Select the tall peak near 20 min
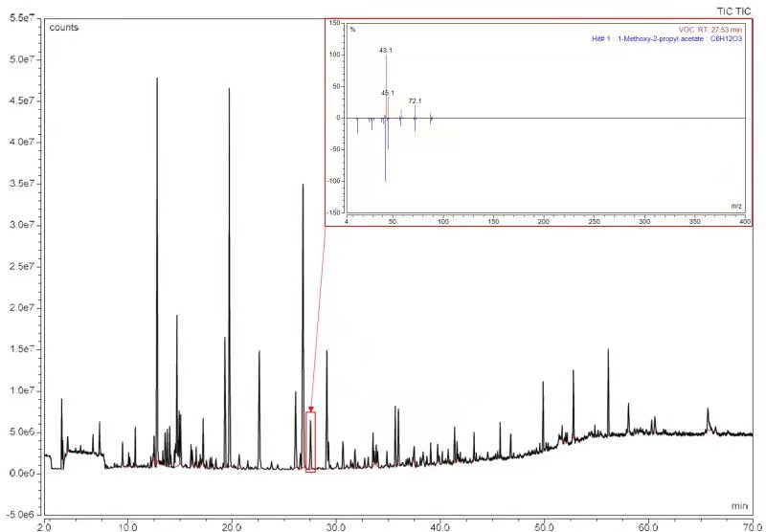The height and width of the screenshot is (532, 766). (229, 92)
